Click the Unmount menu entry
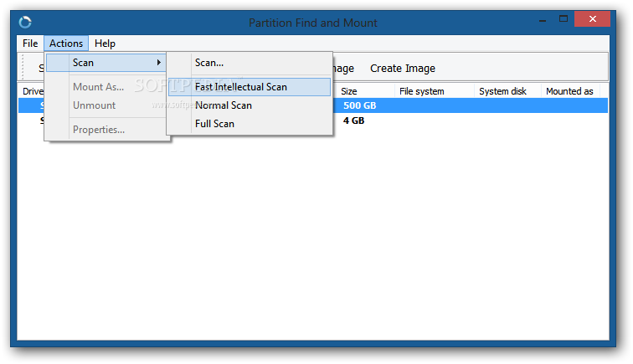 click(106, 105)
